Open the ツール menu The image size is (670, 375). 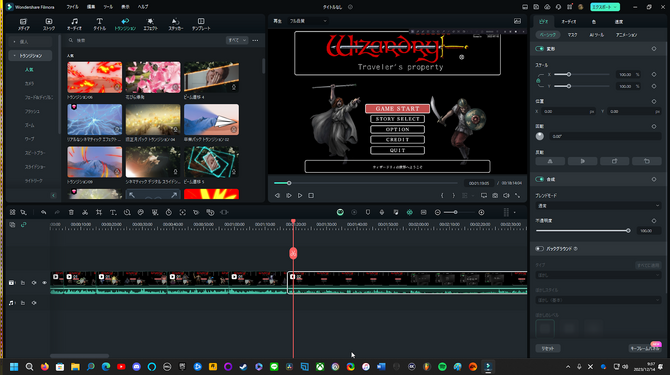(108, 7)
